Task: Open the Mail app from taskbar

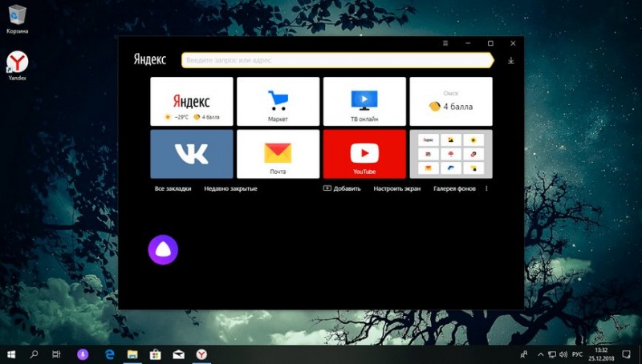Action: [178, 354]
